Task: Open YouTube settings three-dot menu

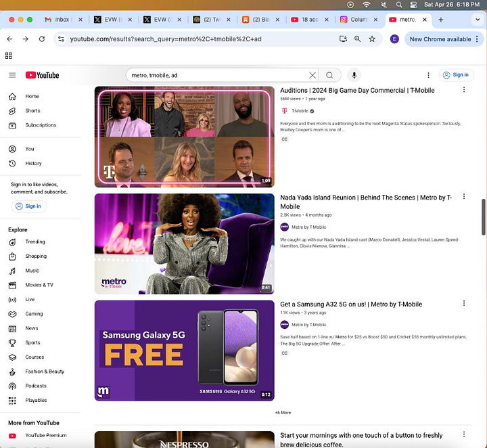Action: click(x=428, y=75)
